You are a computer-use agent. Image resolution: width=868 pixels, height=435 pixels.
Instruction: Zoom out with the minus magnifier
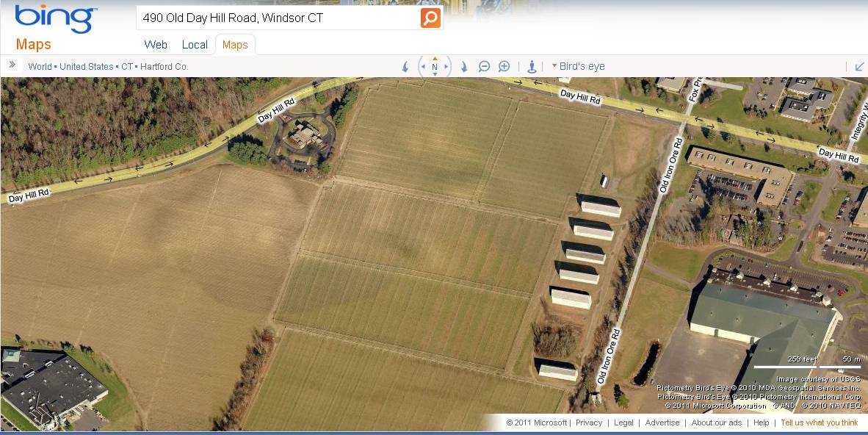click(485, 66)
